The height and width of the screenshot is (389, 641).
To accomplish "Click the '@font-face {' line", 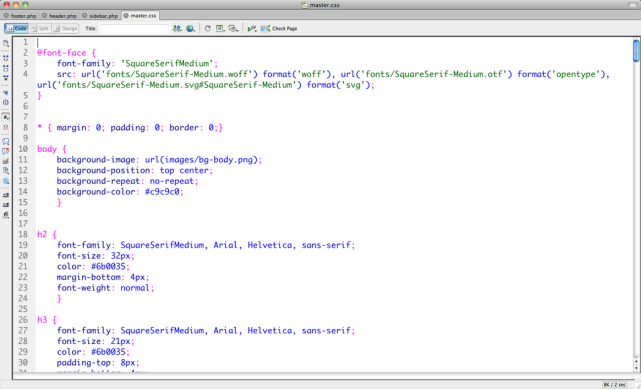I will [66, 53].
